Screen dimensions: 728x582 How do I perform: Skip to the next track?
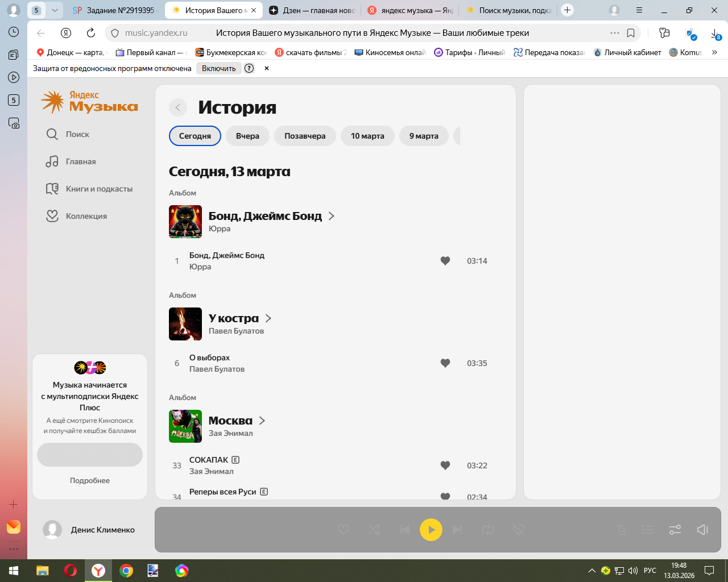tap(457, 530)
